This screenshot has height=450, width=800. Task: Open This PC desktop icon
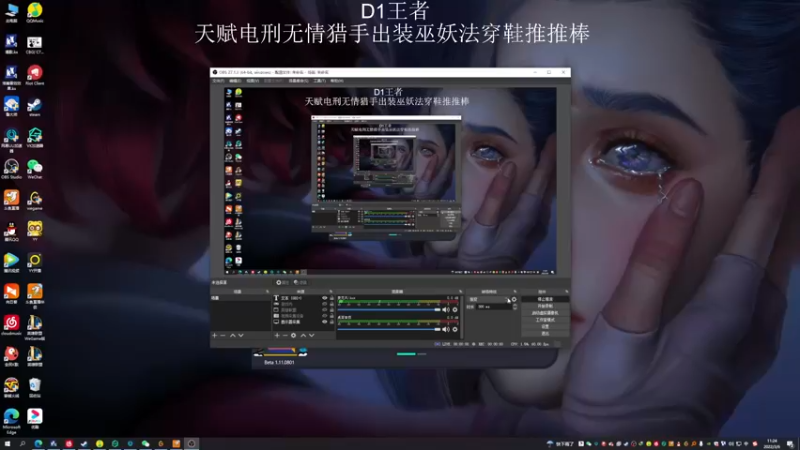click(11, 12)
